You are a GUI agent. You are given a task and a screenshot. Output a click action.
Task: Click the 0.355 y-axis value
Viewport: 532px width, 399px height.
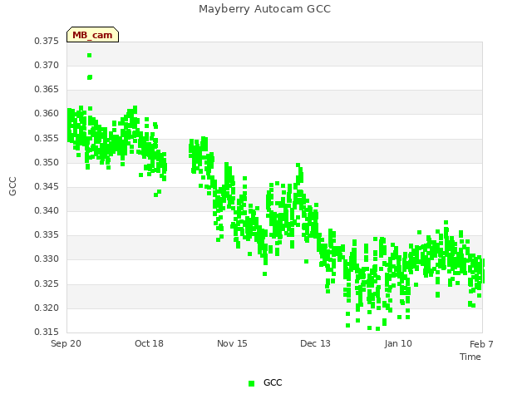47,139
